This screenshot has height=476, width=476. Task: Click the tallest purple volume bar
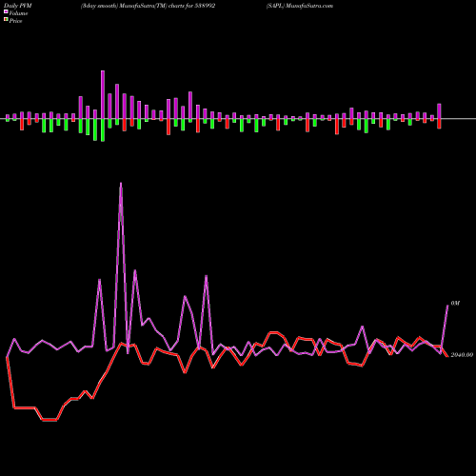[x=103, y=94]
